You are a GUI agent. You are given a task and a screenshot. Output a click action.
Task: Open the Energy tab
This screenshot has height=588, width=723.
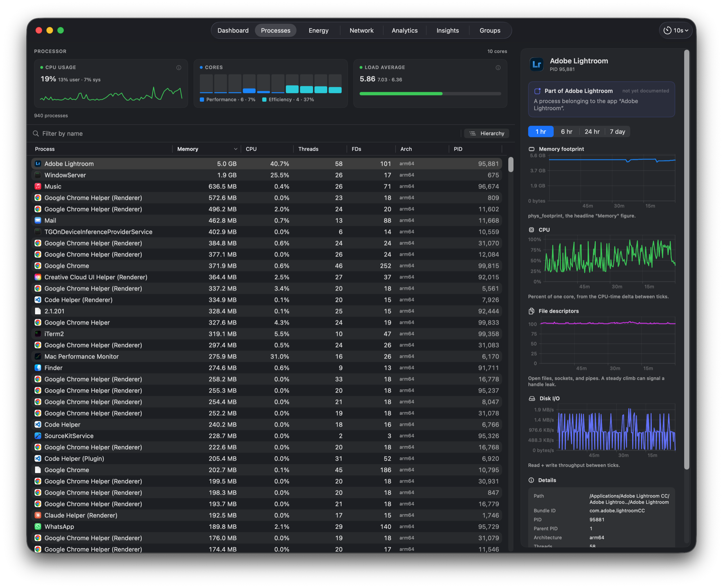[x=318, y=30]
